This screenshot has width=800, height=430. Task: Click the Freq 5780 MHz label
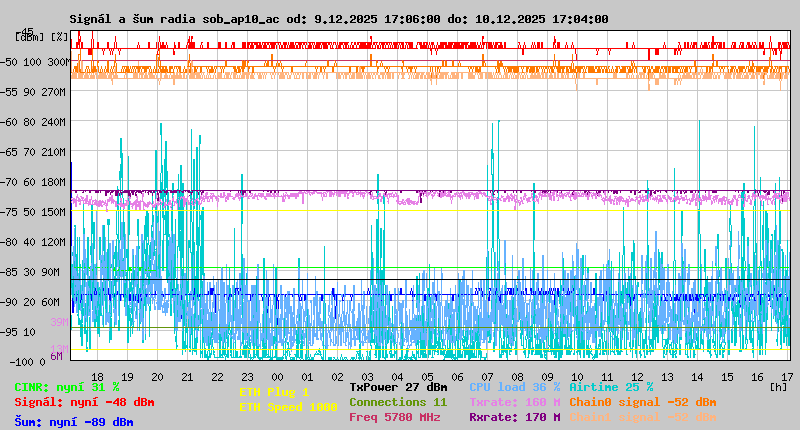tap(394, 417)
